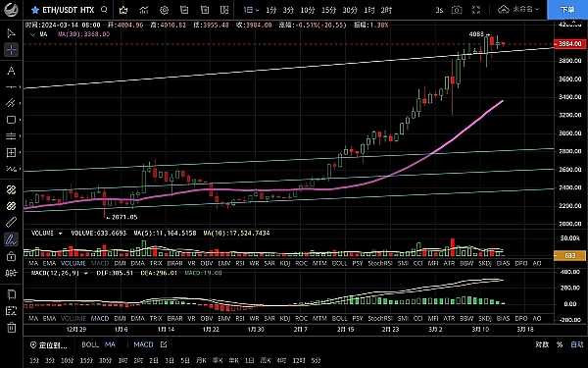Viewport: 588px width, 368px height.
Task: Open the chart settings gear icon
Action: 165,10
